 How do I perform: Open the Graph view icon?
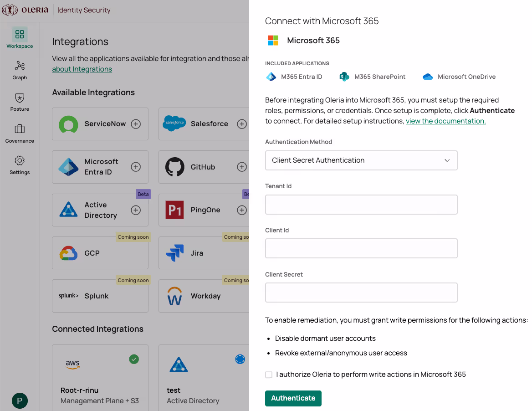point(20,66)
